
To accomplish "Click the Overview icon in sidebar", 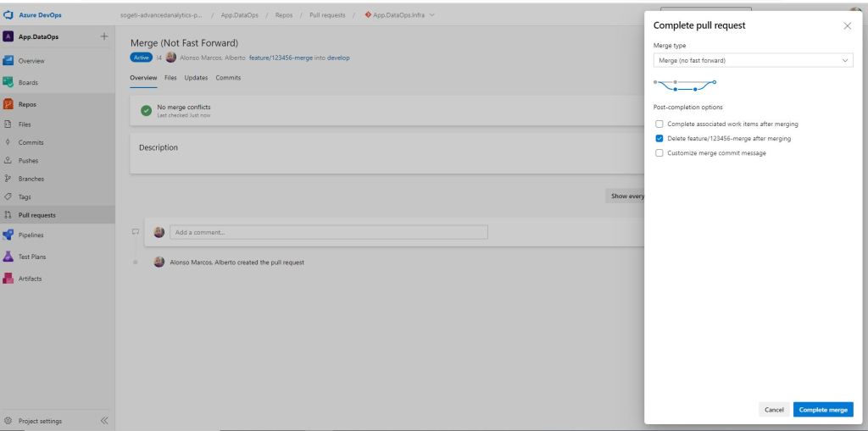I will coord(9,61).
